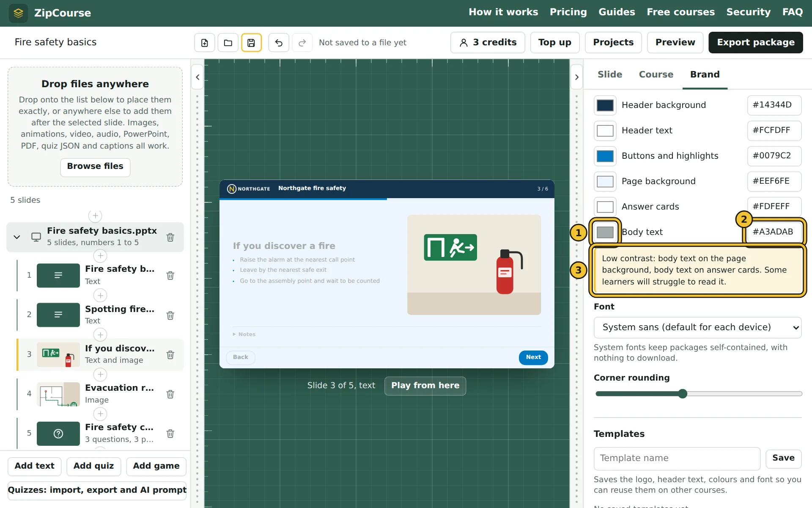Click Play from here
Viewport: 812px width, 508px height.
pos(425,386)
